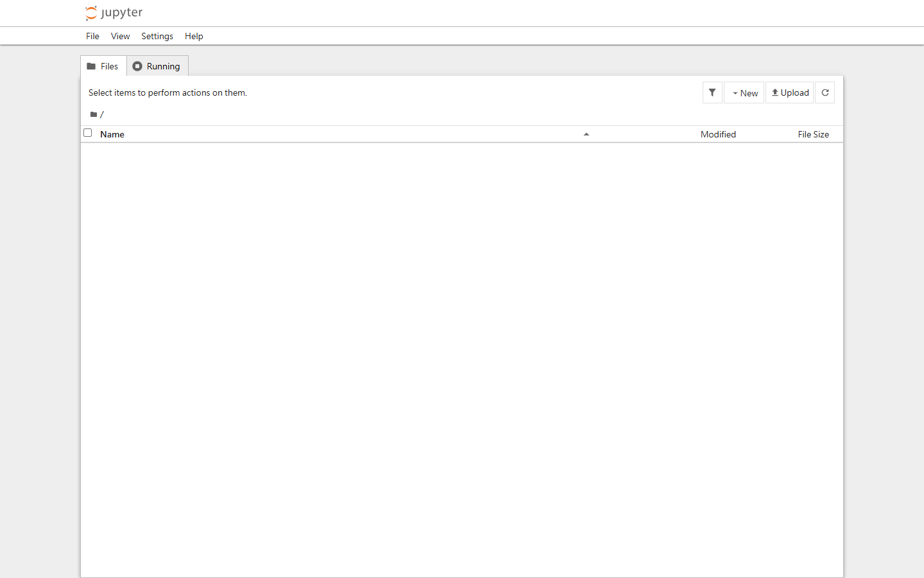Viewport: 924px width, 578px height.
Task: Switch to the Files tab
Action: click(x=103, y=66)
